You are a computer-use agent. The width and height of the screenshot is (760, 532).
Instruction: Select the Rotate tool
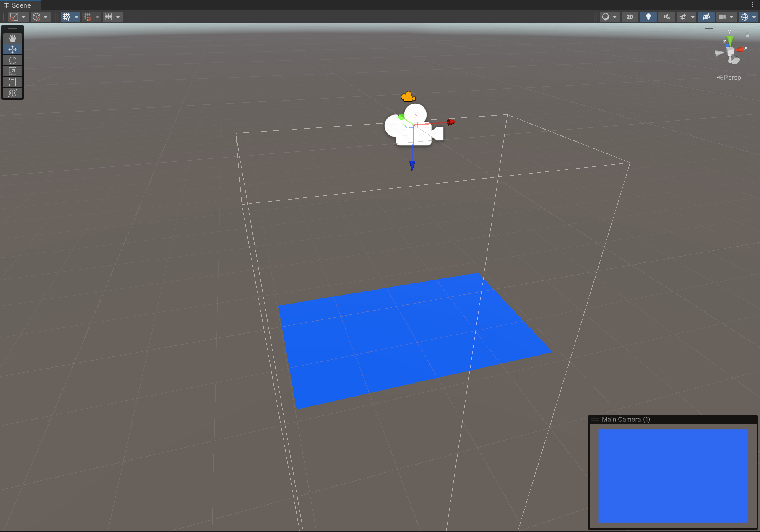point(13,60)
